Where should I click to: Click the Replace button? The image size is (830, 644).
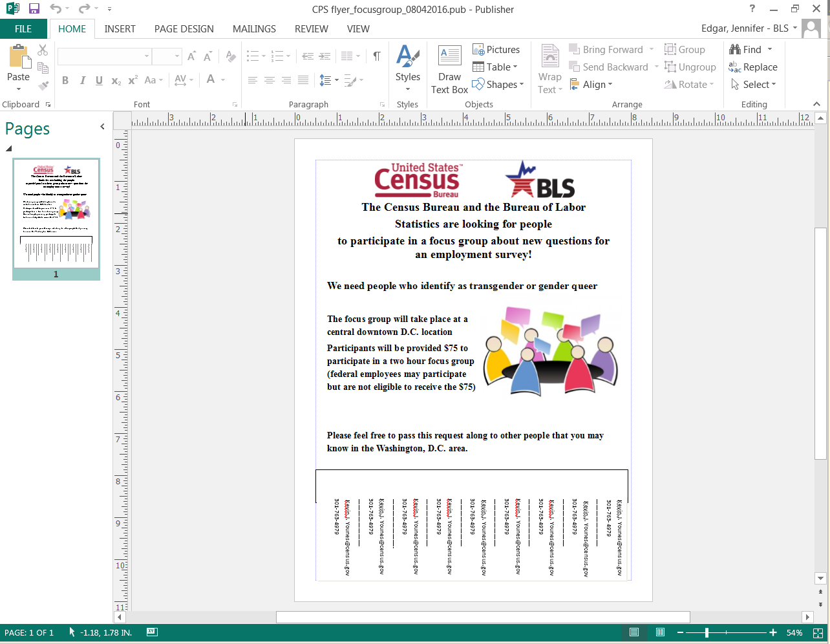click(753, 67)
